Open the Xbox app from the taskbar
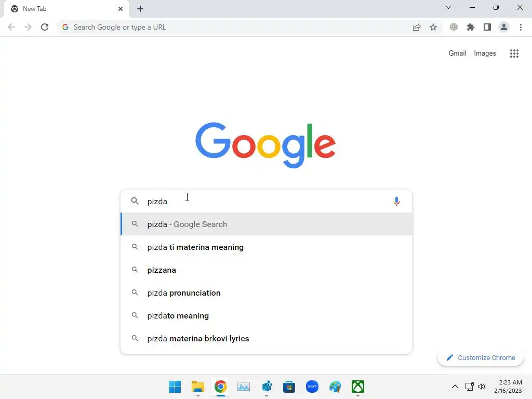532x399 pixels. tap(358, 387)
